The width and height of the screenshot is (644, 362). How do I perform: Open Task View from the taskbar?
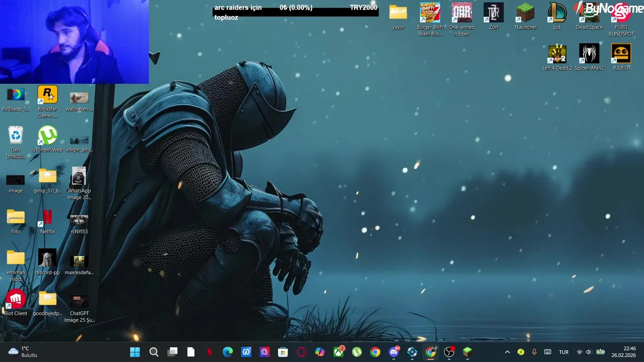click(x=173, y=352)
